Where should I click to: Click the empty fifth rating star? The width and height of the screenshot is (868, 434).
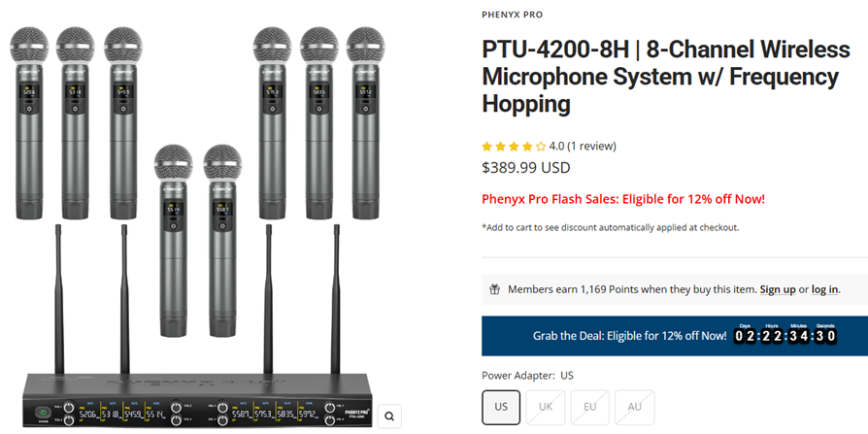pyautogui.click(x=541, y=147)
